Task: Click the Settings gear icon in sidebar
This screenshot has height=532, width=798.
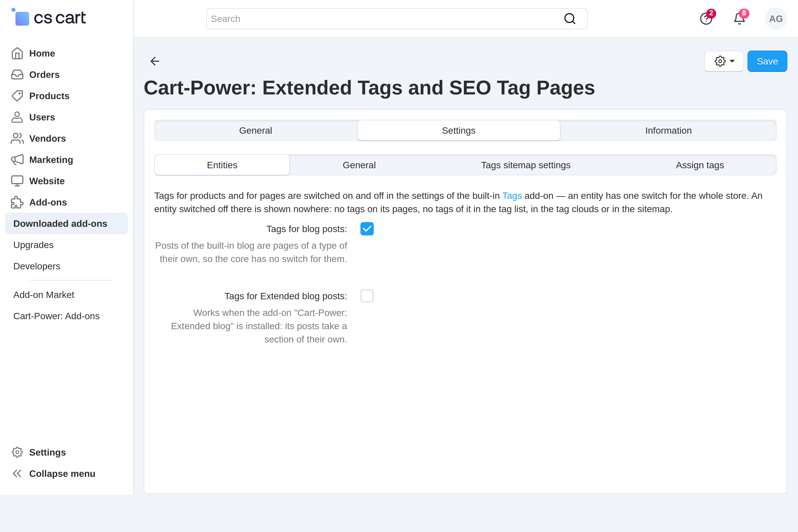Action: [x=17, y=452]
